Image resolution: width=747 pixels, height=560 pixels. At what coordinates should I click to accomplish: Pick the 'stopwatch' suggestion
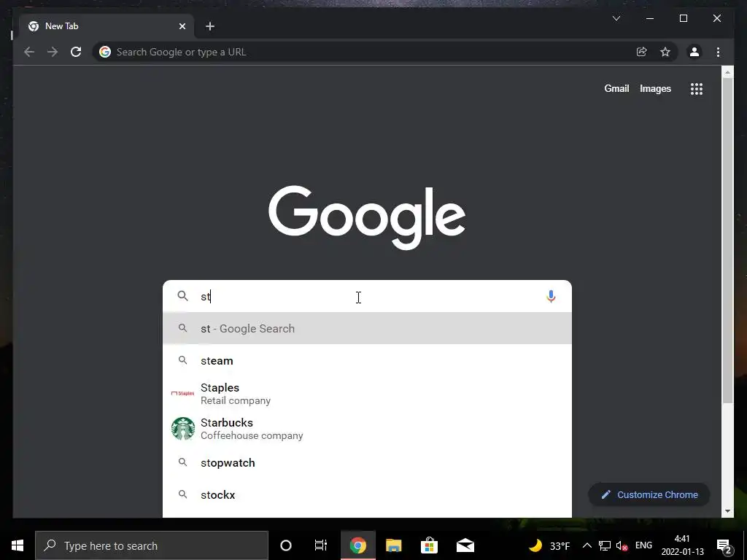click(367, 462)
